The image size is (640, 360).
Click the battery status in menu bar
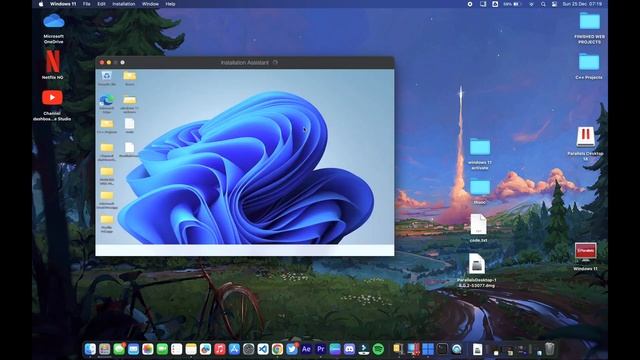(512, 4)
